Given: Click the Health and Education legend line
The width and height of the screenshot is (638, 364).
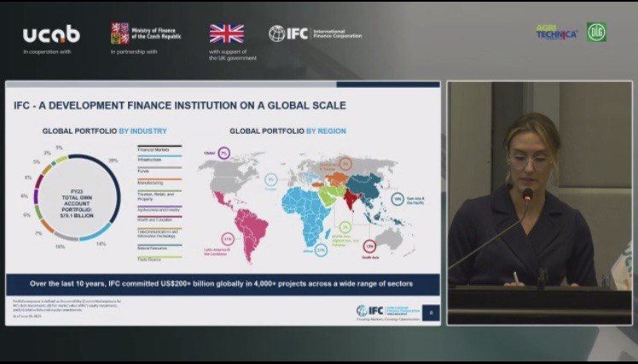Looking at the screenshot, I should 159,217.
